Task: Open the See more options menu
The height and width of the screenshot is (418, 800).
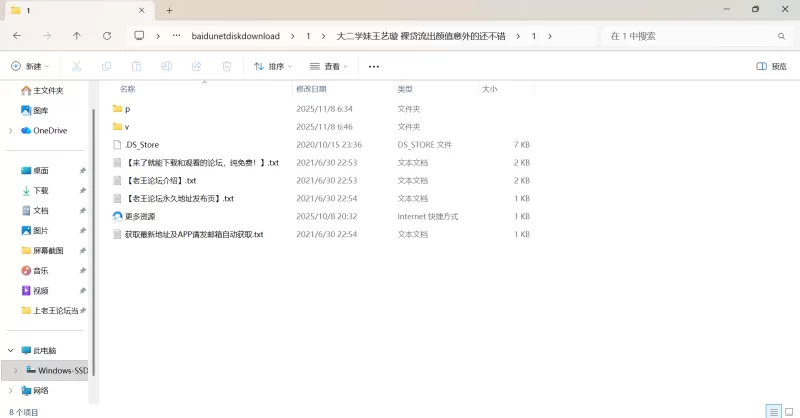Action: coord(374,66)
